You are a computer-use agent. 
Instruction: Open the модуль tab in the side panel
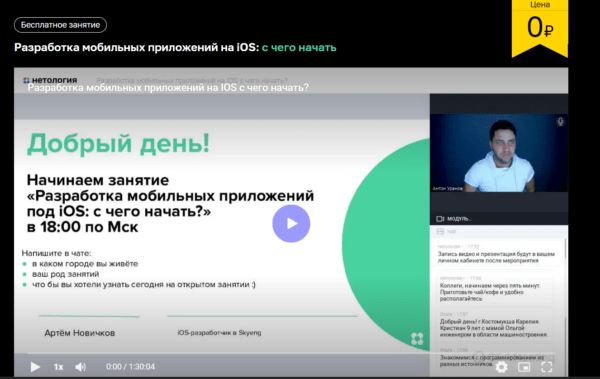click(x=459, y=219)
